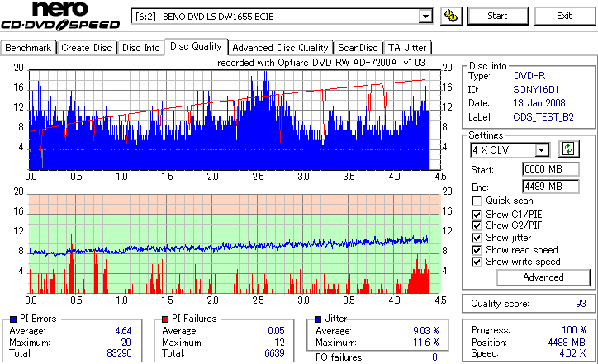
Task: Open the Advanced Disc Quality tab
Action: (280, 48)
